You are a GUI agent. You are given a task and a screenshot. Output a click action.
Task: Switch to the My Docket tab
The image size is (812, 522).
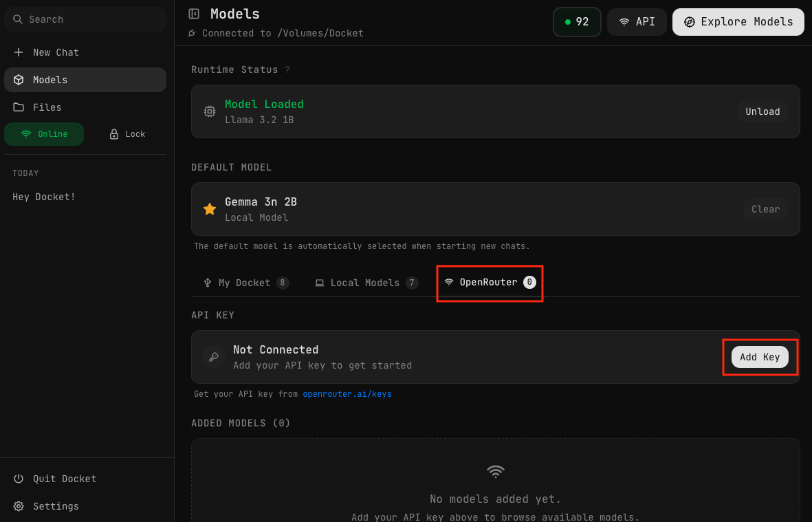coord(245,283)
